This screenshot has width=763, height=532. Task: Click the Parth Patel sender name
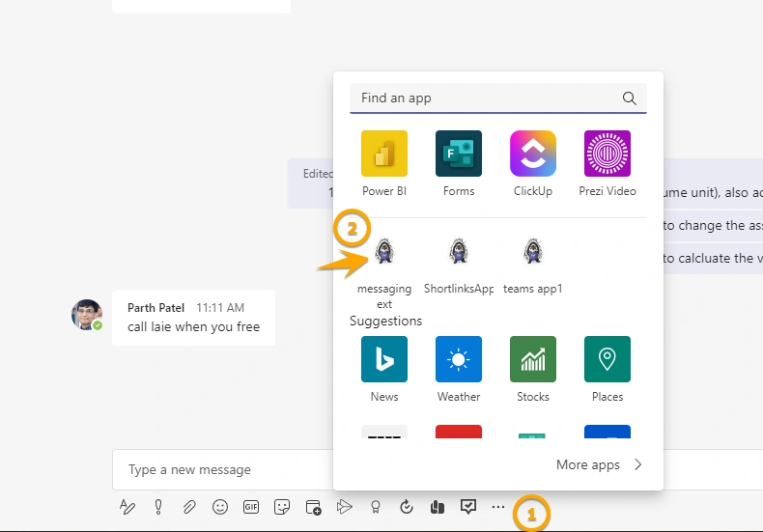155,308
